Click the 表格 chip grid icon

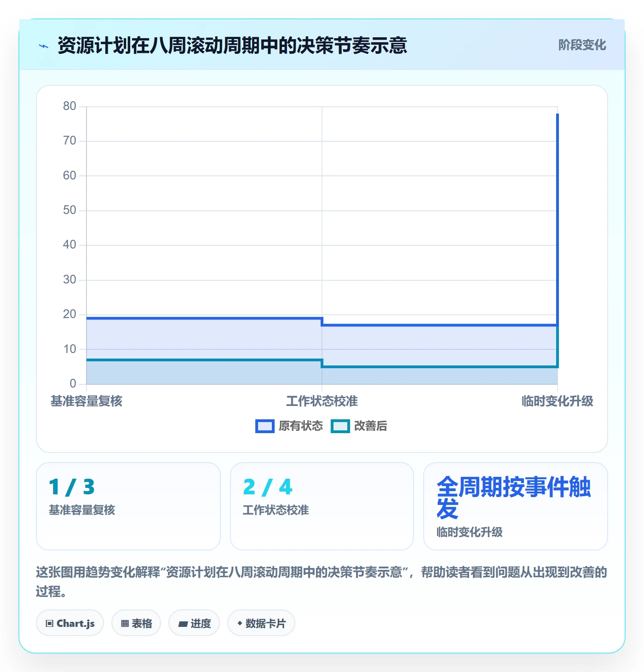125,624
